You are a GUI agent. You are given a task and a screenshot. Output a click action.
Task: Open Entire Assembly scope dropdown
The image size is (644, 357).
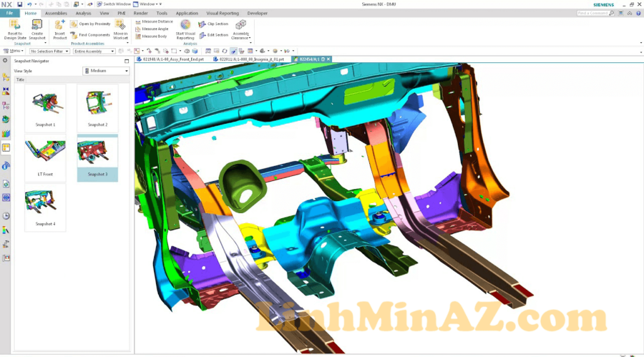pyautogui.click(x=94, y=52)
